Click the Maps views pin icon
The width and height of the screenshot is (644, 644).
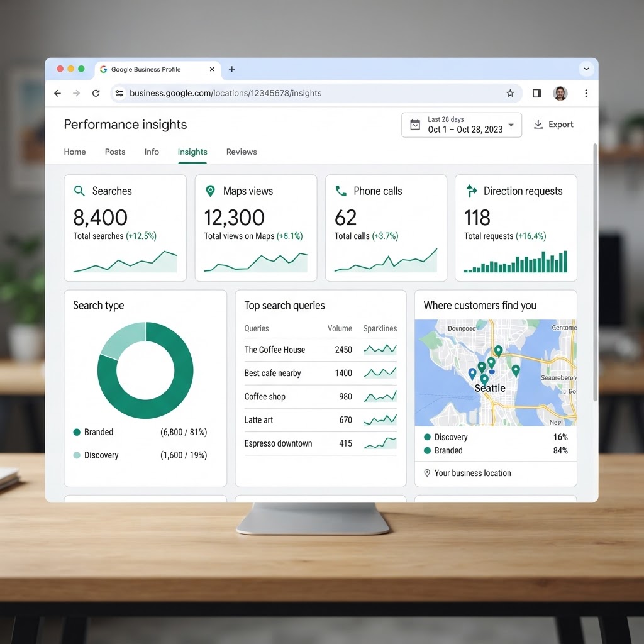[210, 191]
